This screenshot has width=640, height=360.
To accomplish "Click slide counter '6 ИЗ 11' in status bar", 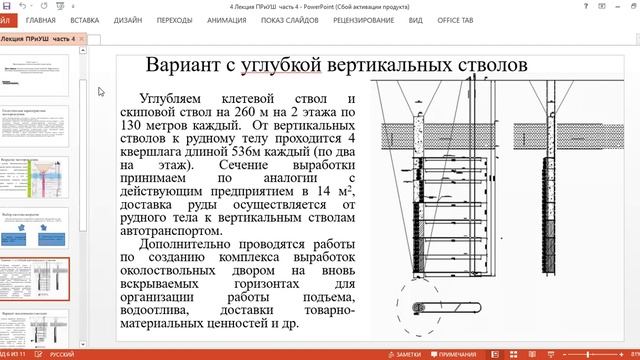I will pyautogui.click(x=13, y=354).
